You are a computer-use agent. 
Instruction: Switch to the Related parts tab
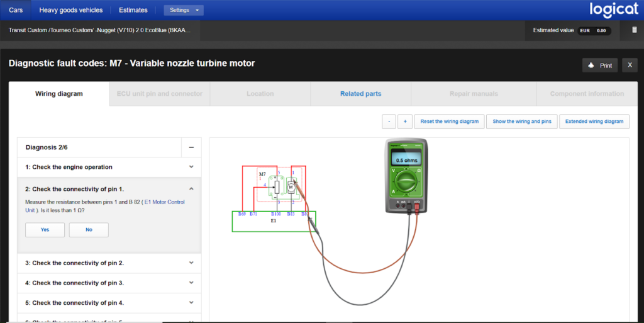[360, 94]
